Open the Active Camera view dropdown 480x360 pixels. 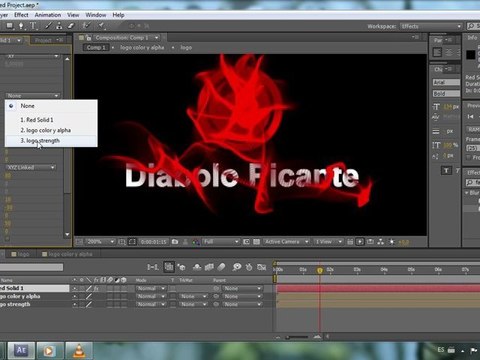pos(286,242)
